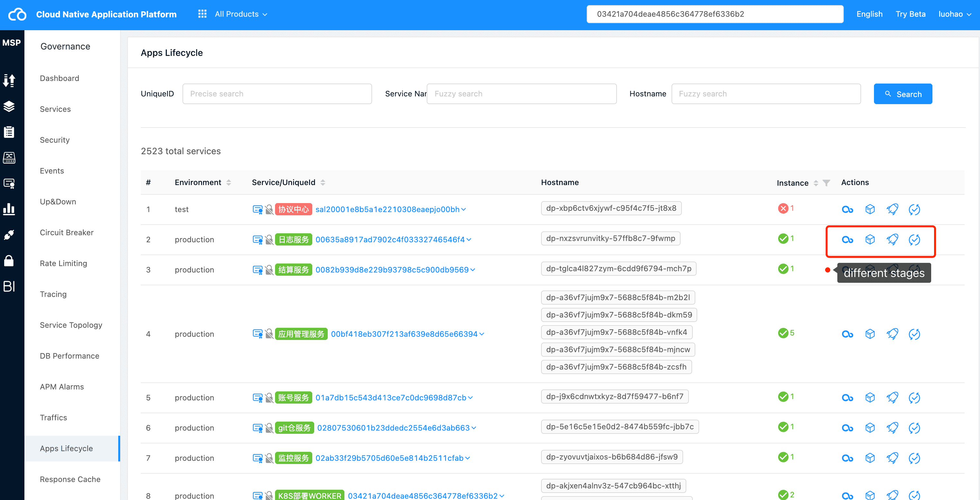This screenshot has height=500, width=980.
Task: Click the red error status icon in row 1
Action: click(783, 208)
